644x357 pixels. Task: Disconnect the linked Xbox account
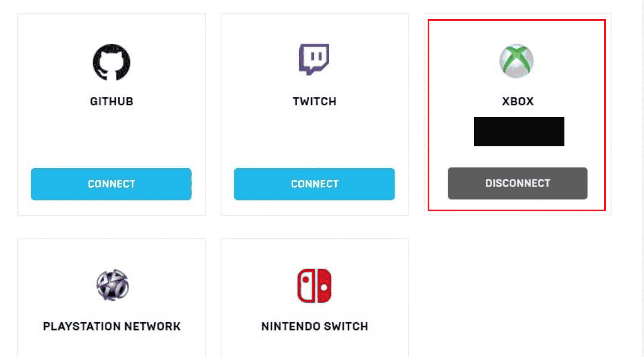(x=517, y=183)
